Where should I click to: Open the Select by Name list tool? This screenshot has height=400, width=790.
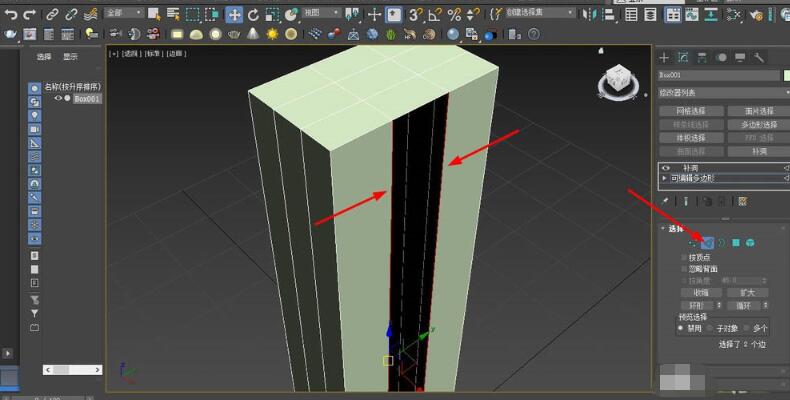click(173, 15)
